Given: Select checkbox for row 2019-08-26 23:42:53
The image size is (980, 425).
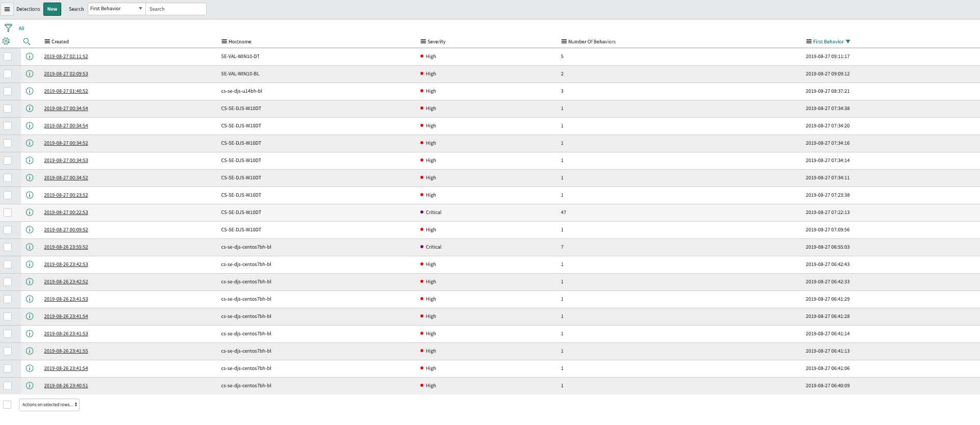Looking at the screenshot, I should (x=8, y=264).
